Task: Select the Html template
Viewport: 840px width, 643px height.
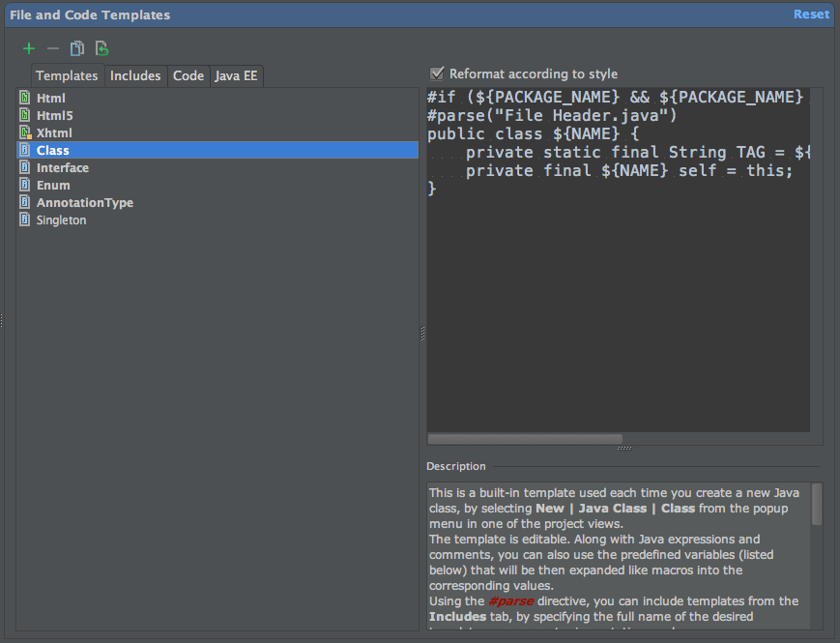Action: coord(217,98)
